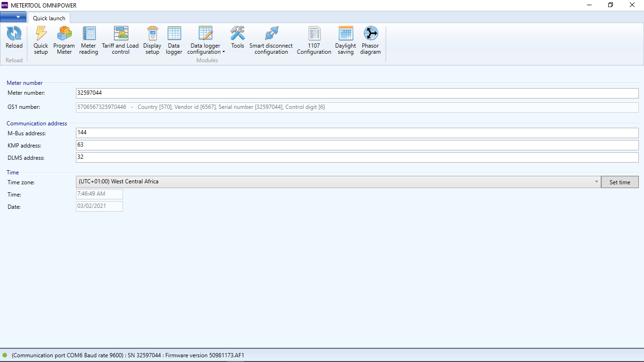
Task: Click the Time field showing 7:46:49 AM
Action: click(x=99, y=194)
